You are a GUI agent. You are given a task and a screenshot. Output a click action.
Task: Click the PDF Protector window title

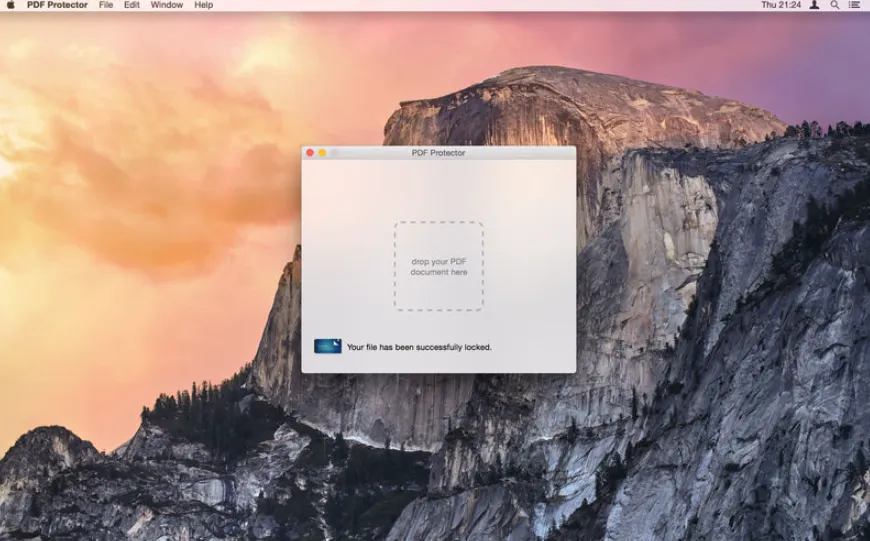coord(438,153)
